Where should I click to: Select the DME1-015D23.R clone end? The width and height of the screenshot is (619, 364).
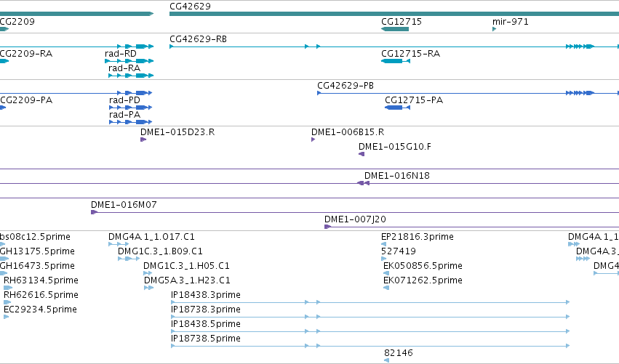(143, 139)
